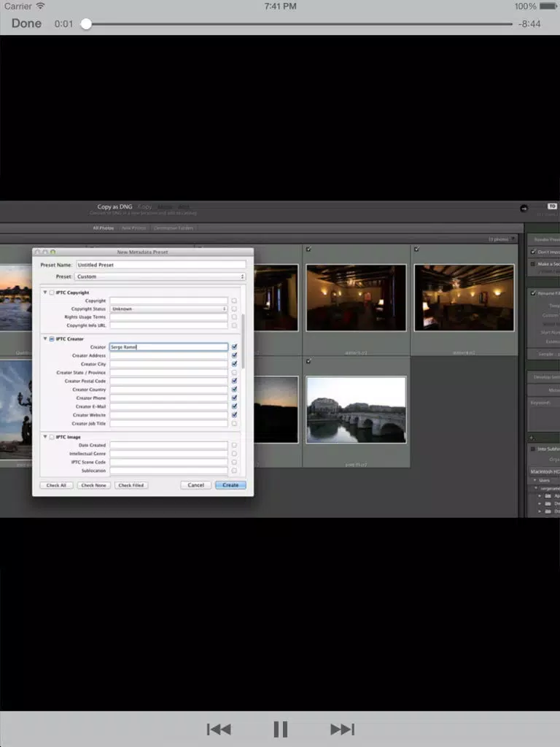Click the Check All button
Image resolution: width=560 pixels, height=747 pixels.
[x=56, y=485]
